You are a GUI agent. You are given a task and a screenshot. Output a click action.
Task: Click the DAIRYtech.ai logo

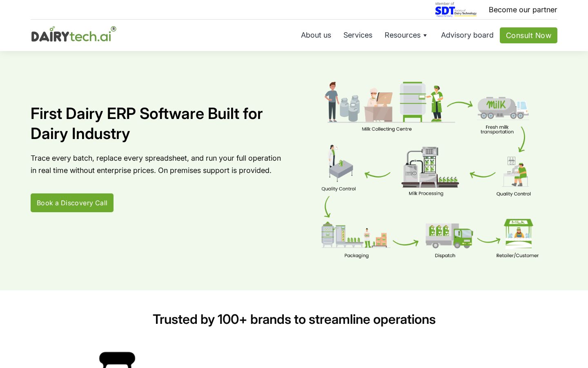[73, 35]
